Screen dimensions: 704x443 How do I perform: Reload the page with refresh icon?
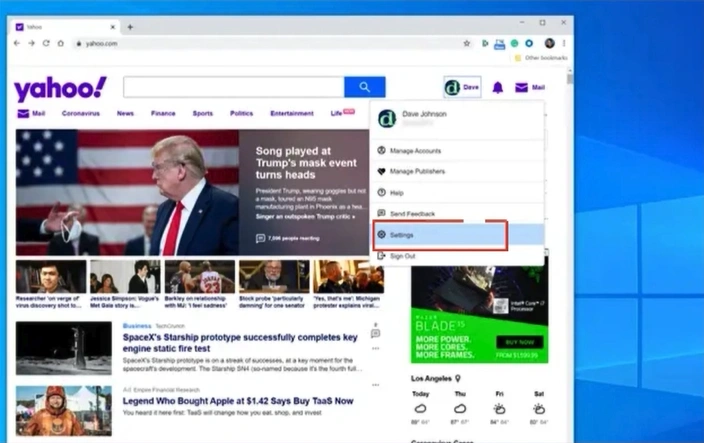pos(46,44)
